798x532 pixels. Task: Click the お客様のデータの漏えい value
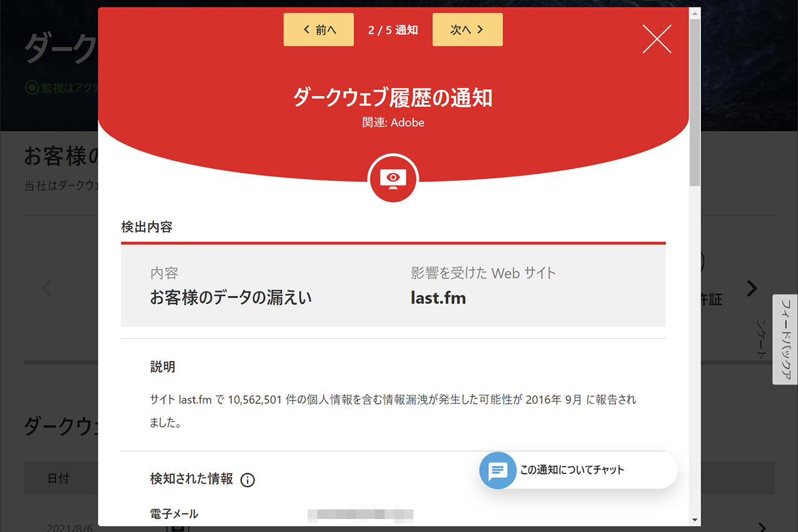pos(231,298)
